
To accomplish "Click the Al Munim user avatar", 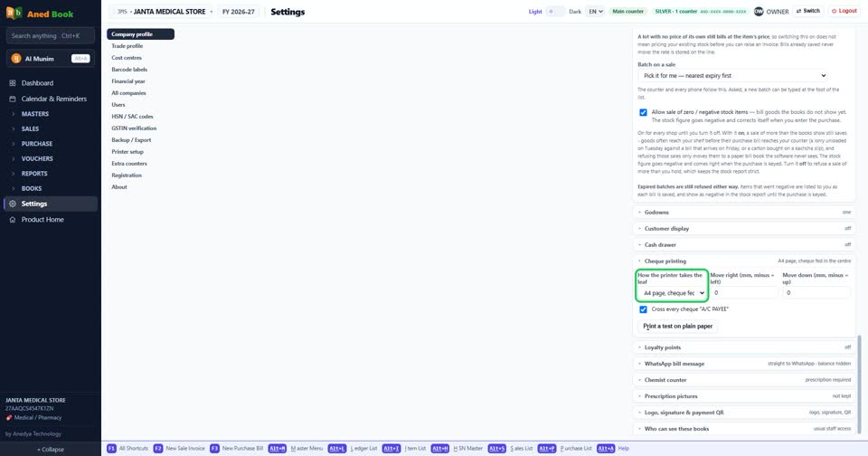I will [x=16, y=59].
